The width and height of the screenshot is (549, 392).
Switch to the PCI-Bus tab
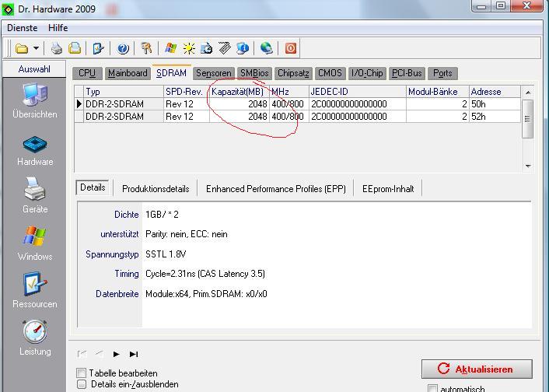[407, 73]
